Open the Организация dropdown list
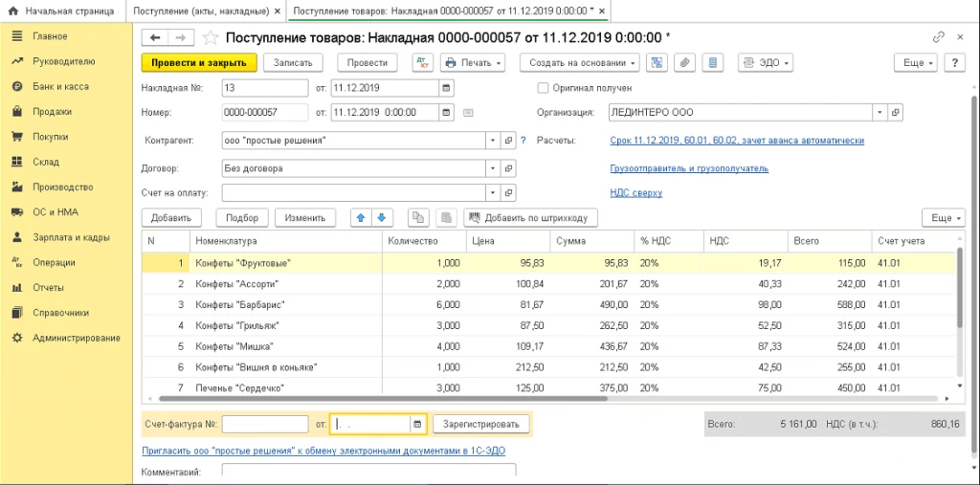 click(880, 113)
